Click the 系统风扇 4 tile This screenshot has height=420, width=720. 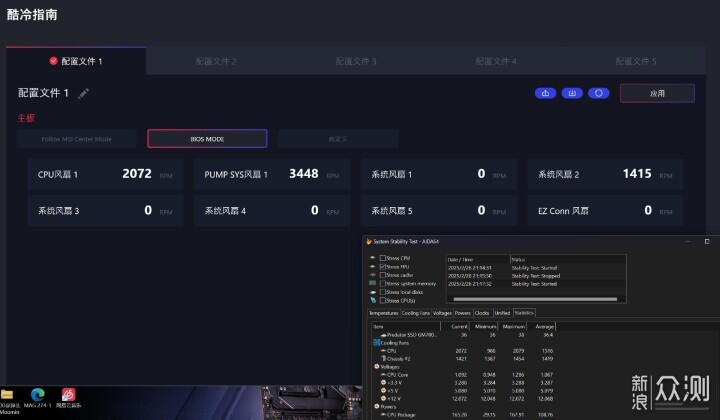[272, 211]
